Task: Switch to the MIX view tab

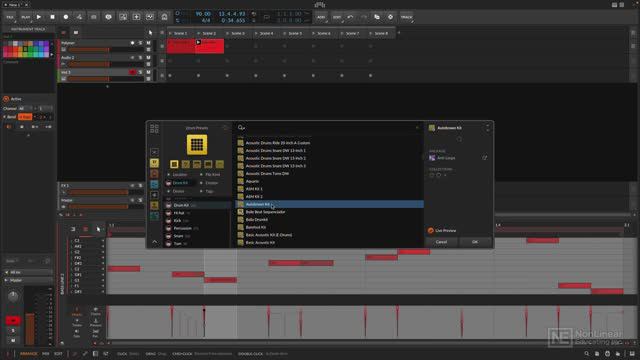Action: pos(46,354)
